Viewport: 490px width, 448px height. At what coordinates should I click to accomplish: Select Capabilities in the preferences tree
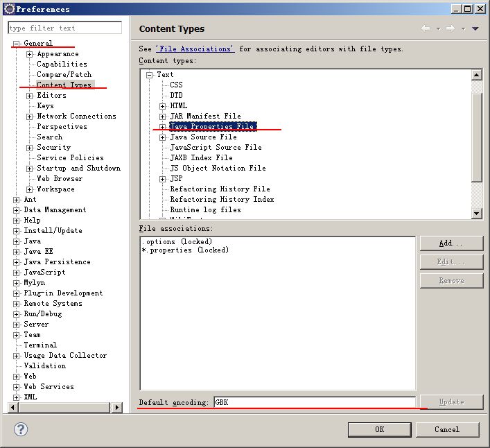[x=62, y=64]
